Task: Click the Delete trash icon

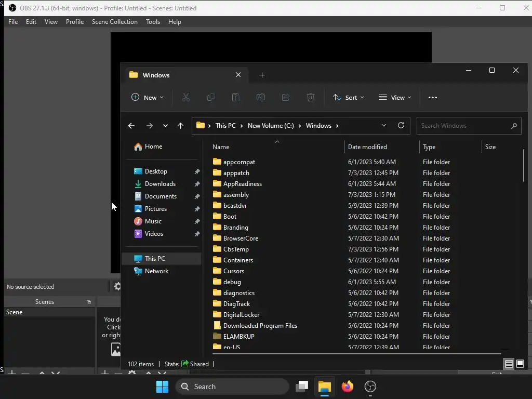Action: click(311, 97)
